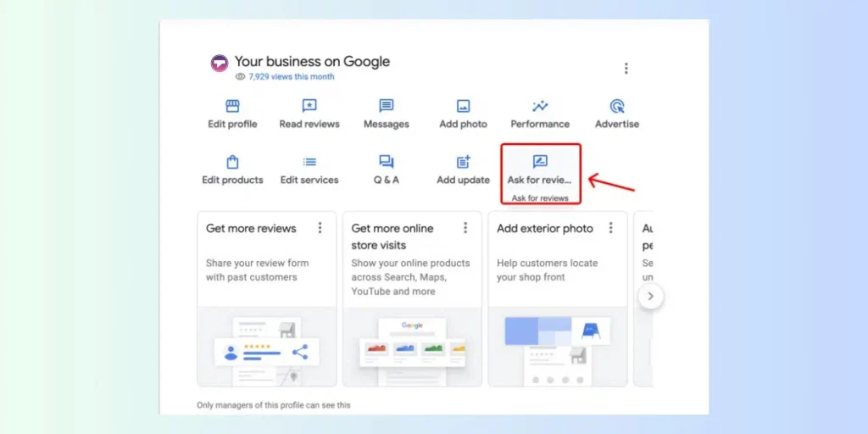The height and width of the screenshot is (434, 868).
Task: Open the Edit products shopping bag icon
Action: tap(232, 162)
